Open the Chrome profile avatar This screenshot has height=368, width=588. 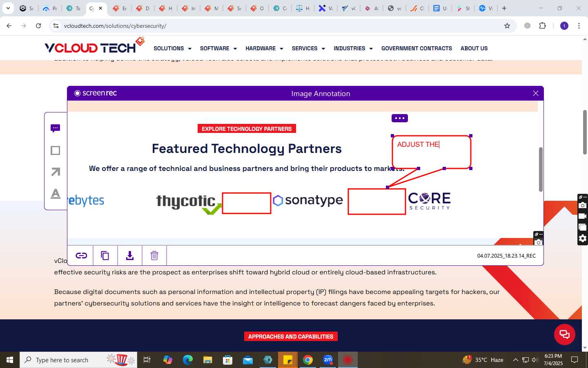coord(564,26)
